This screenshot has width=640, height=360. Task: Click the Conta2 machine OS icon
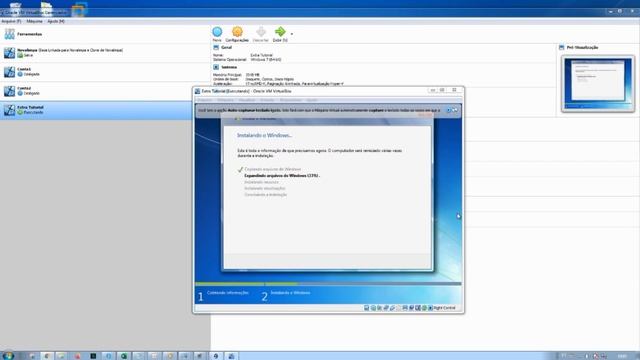pos(9,91)
